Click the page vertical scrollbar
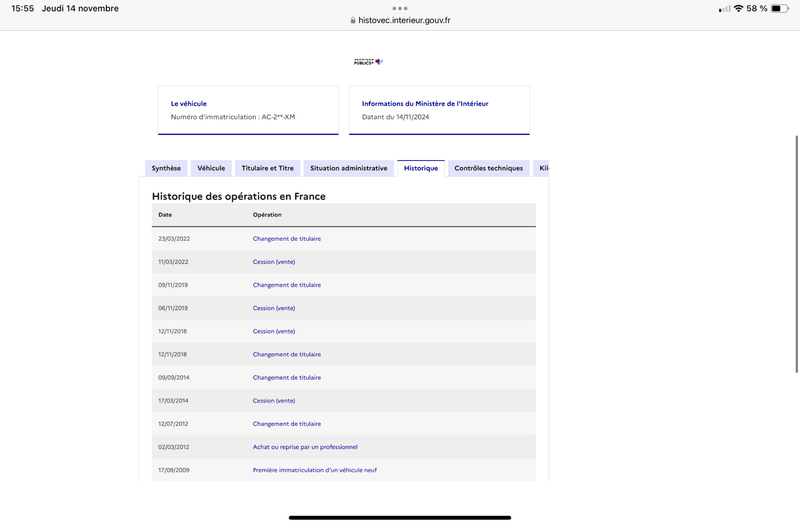Image resolution: width=800 pixels, height=525 pixels. click(x=796, y=254)
